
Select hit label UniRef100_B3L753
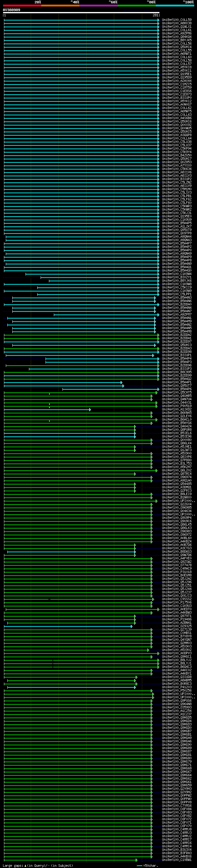click(177, 464)
